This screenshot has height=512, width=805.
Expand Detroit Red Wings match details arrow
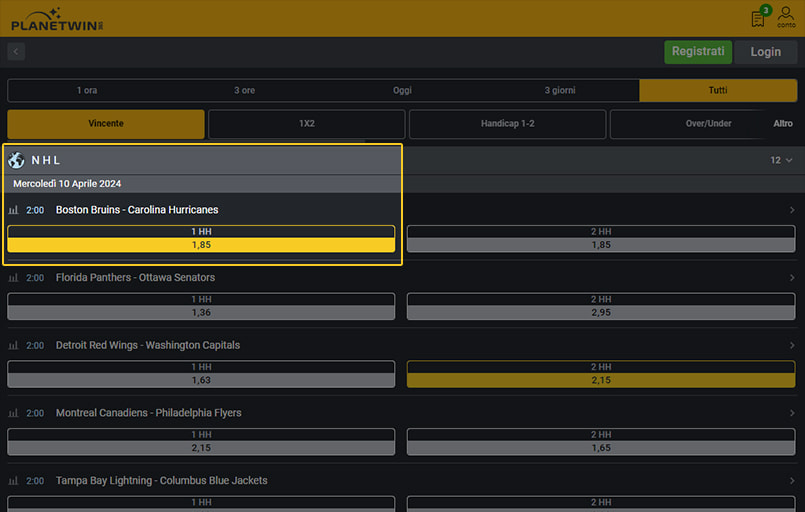[792, 345]
